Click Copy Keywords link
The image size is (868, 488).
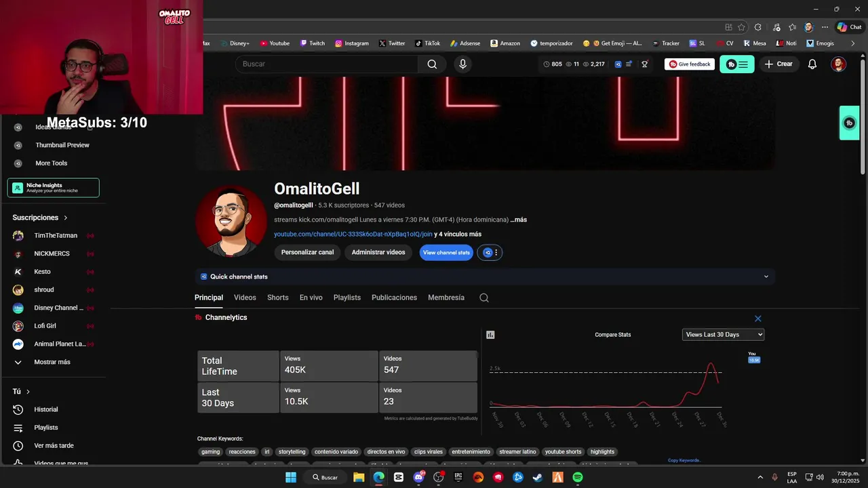click(684, 460)
